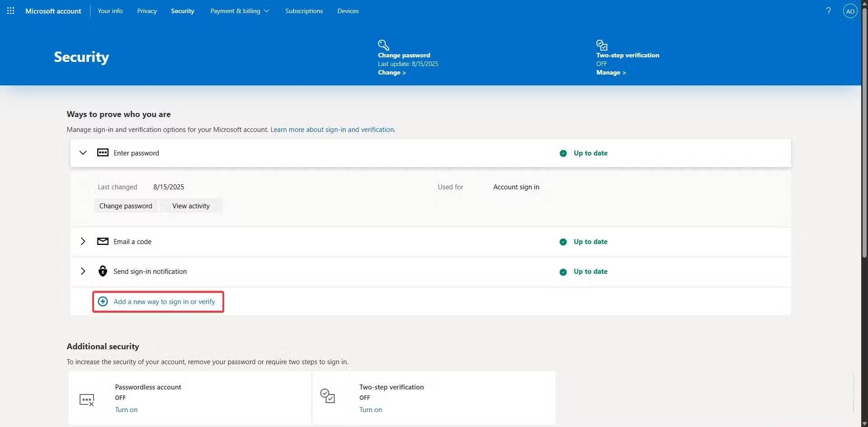Viewport: 868px width, 427px height.
Task: Select the Enter password keypad icon
Action: tap(103, 153)
